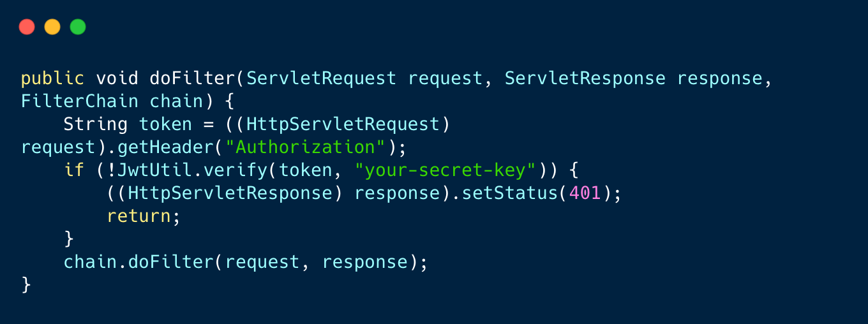Click the 'return' keyword
868x324 pixels.
(x=138, y=216)
